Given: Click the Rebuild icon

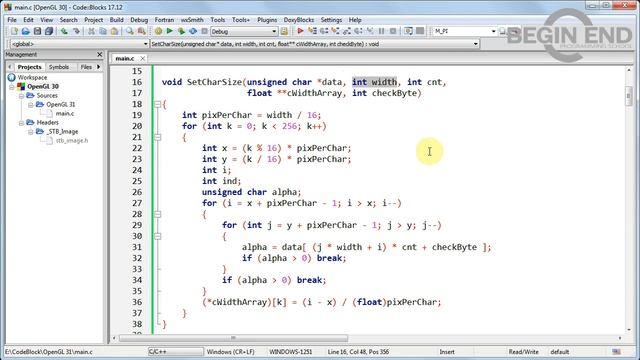Looking at the screenshot, I should 193,31.
